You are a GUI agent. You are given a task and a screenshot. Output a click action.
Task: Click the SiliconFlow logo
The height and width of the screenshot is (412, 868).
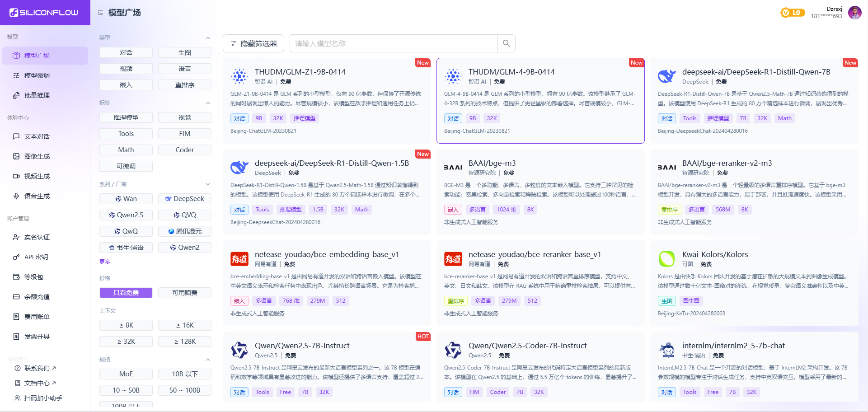[x=44, y=13]
